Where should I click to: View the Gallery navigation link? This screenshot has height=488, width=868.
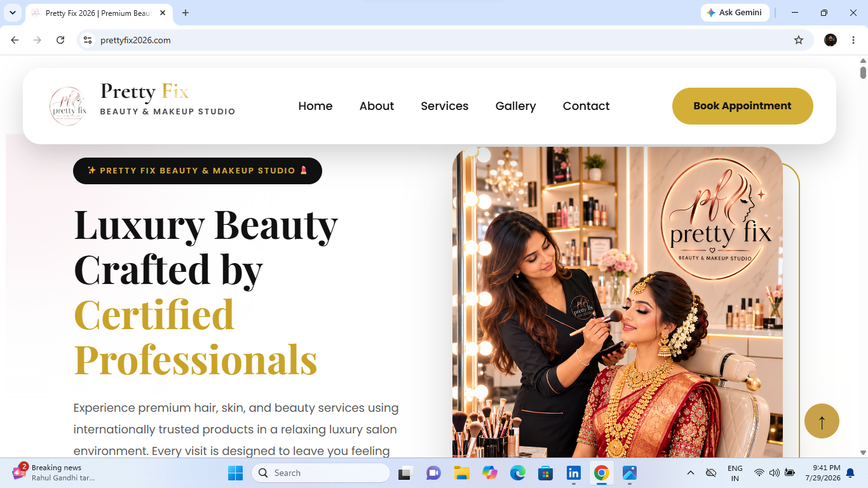coord(515,106)
